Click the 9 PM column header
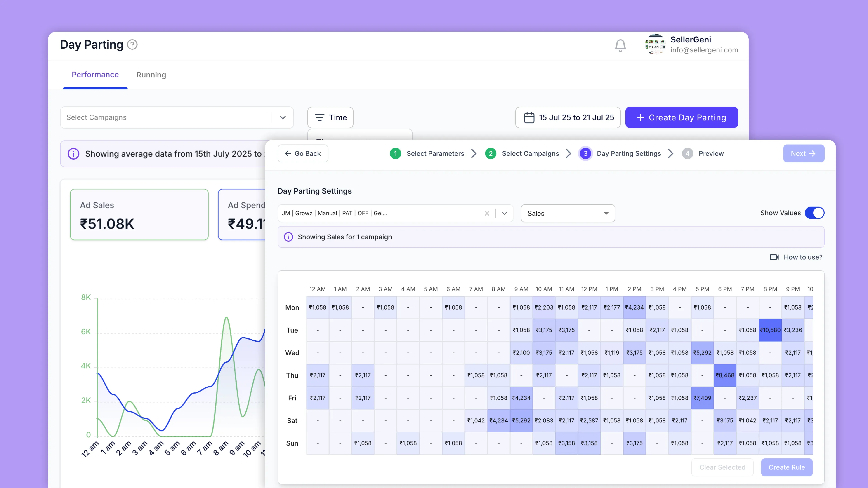This screenshot has height=488, width=868. click(793, 289)
